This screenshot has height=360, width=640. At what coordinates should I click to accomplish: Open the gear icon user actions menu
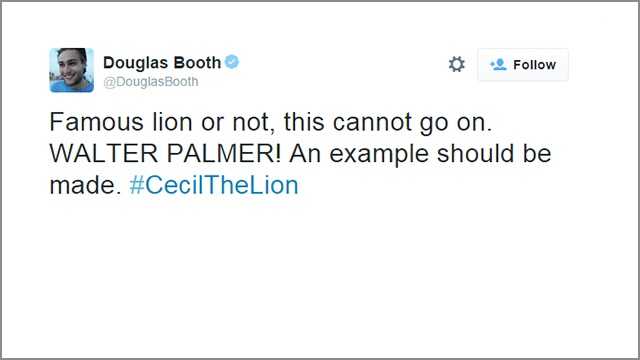456,64
